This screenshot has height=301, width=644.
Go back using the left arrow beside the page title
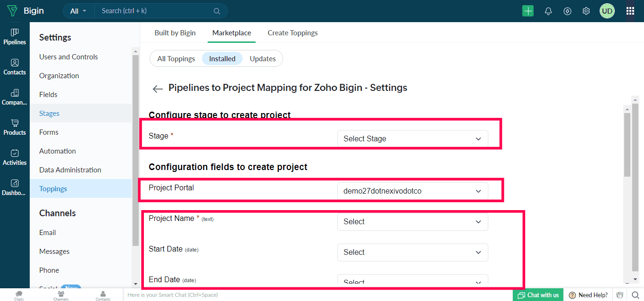158,89
